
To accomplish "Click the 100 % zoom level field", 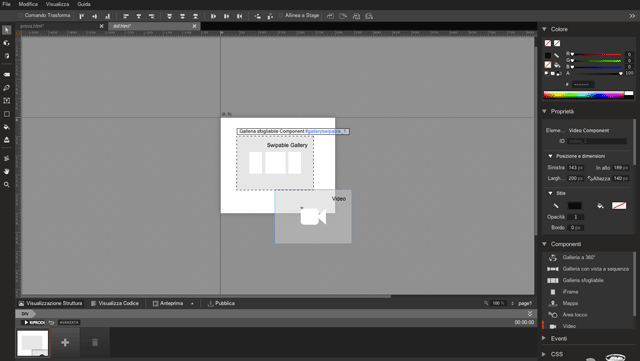I will (498, 303).
